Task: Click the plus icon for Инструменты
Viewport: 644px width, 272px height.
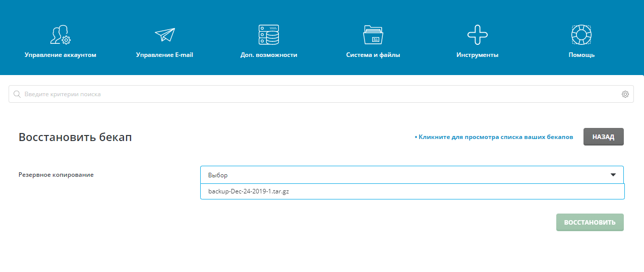Action: tap(477, 35)
